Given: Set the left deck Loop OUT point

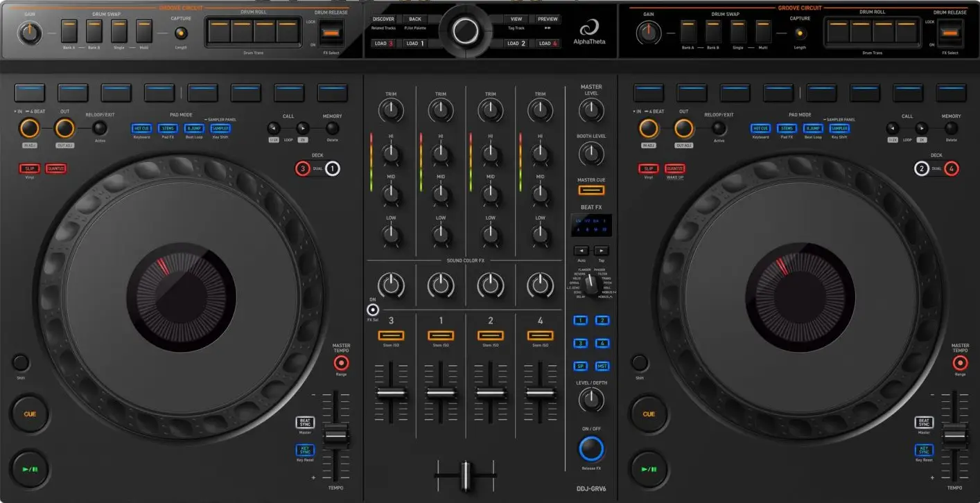Looking at the screenshot, I should pyautogui.click(x=64, y=128).
